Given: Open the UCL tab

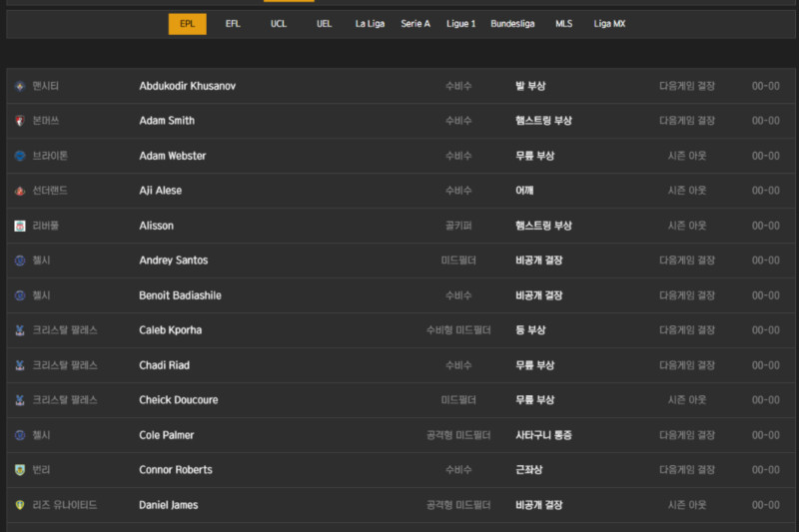Looking at the screenshot, I should coord(279,24).
